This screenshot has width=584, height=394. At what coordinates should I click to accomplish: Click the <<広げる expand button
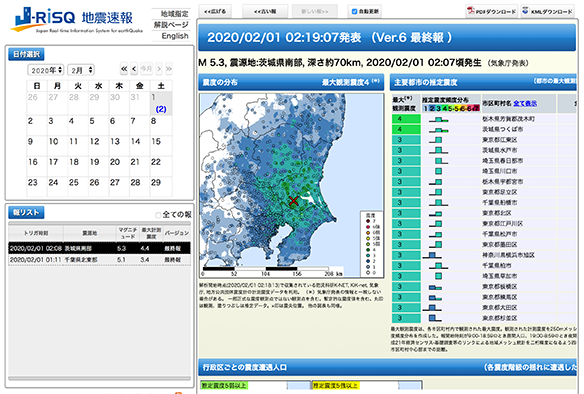pyautogui.click(x=215, y=12)
